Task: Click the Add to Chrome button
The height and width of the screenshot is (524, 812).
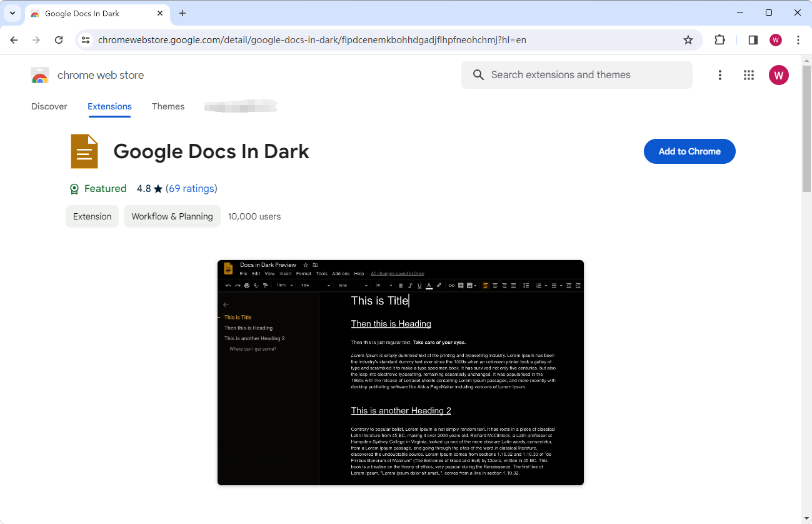Action: click(689, 151)
